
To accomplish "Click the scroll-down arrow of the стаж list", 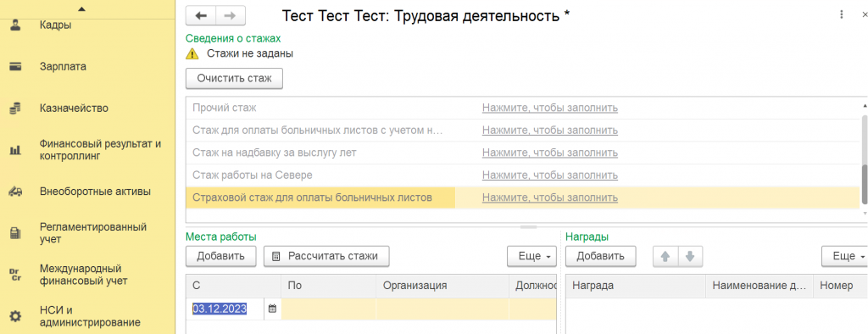I will (864, 214).
